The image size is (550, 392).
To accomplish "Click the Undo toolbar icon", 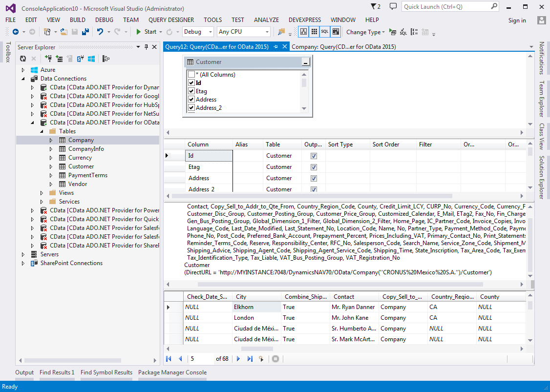I will (100, 32).
